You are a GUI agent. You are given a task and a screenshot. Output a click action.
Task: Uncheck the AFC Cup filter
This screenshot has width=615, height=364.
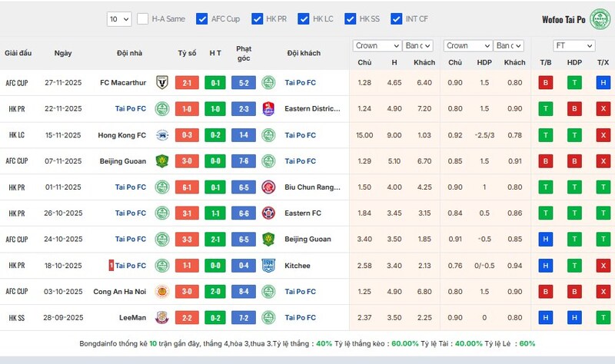point(202,18)
